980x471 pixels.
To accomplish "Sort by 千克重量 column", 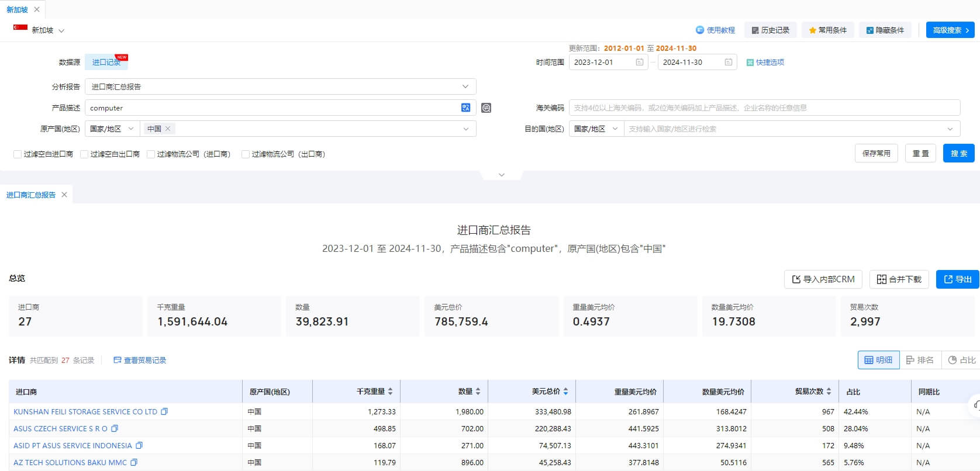I will pos(390,392).
